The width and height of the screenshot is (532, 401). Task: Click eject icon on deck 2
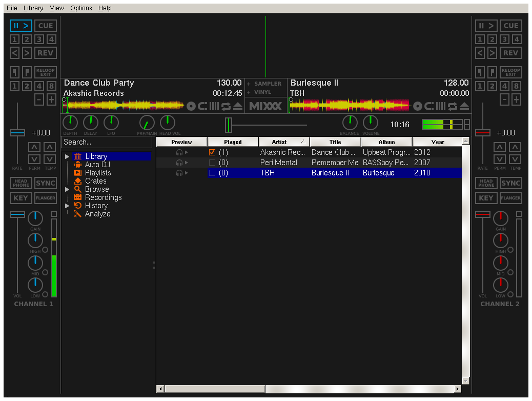coord(464,107)
